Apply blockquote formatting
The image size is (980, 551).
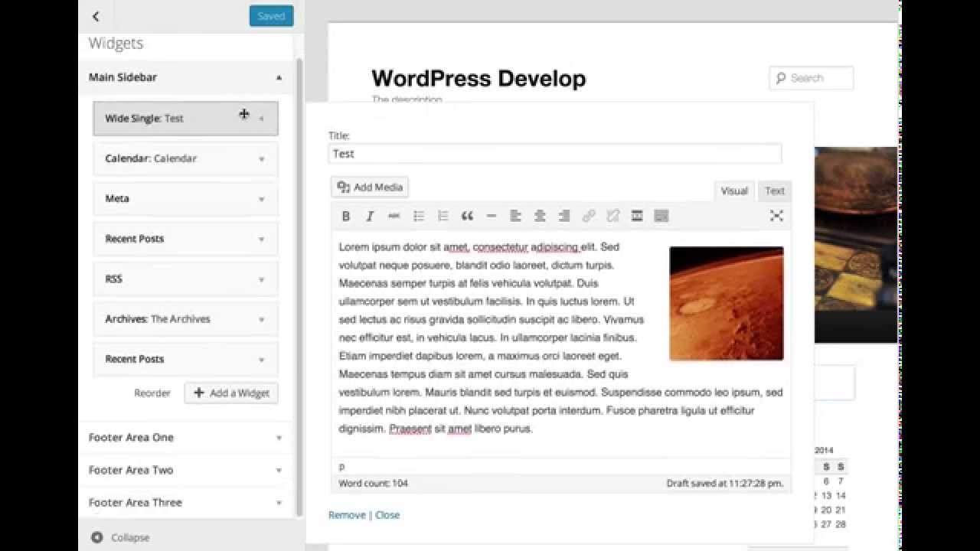(467, 217)
